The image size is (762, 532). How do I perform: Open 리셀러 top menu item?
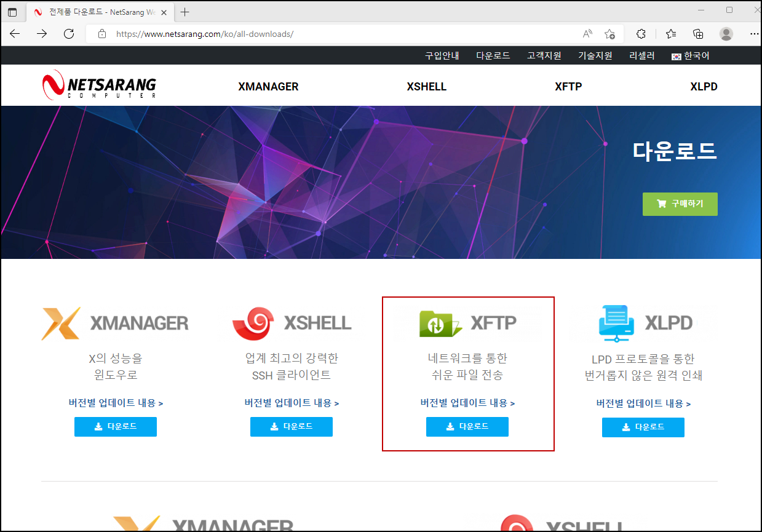tap(642, 55)
